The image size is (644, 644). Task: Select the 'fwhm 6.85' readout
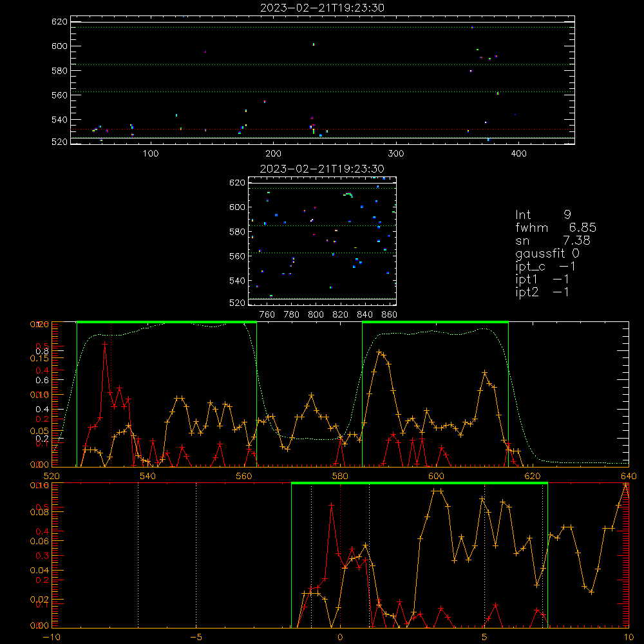[556, 228]
